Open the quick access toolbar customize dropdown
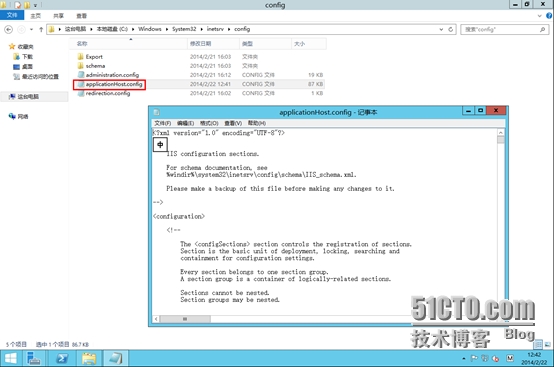554x367 pixels. coord(35,5)
